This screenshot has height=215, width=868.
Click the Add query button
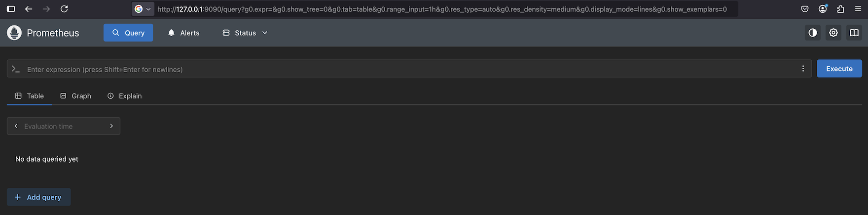[38, 197]
